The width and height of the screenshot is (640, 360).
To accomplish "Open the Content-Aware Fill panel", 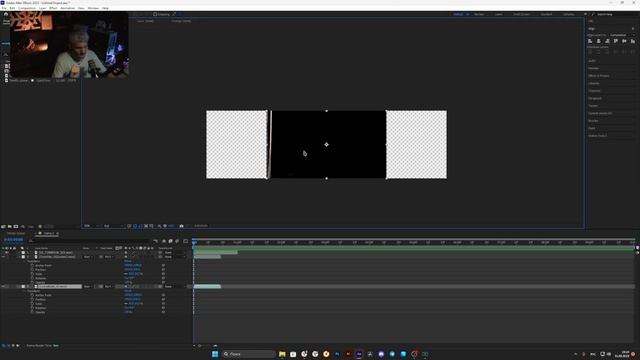I will (x=600, y=113).
